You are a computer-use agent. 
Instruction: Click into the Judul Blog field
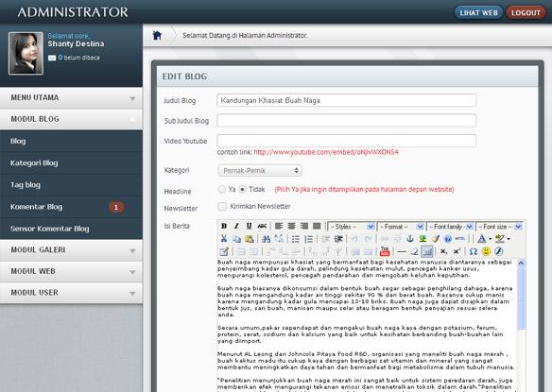pos(346,100)
